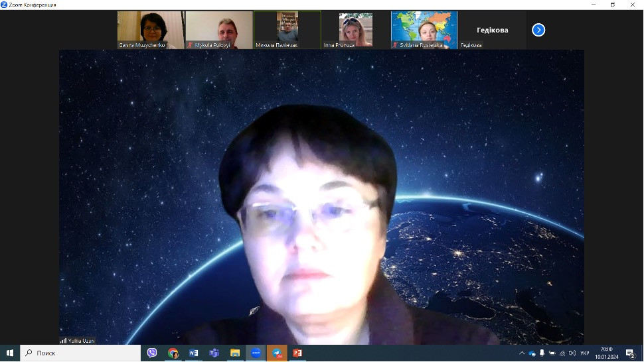Click the Поиск taskbar search box
The width and height of the screenshot is (644, 362).
click(80, 353)
